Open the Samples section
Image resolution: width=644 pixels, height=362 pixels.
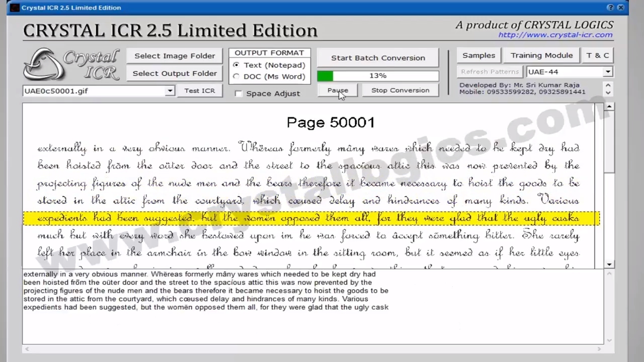[x=478, y=55]
